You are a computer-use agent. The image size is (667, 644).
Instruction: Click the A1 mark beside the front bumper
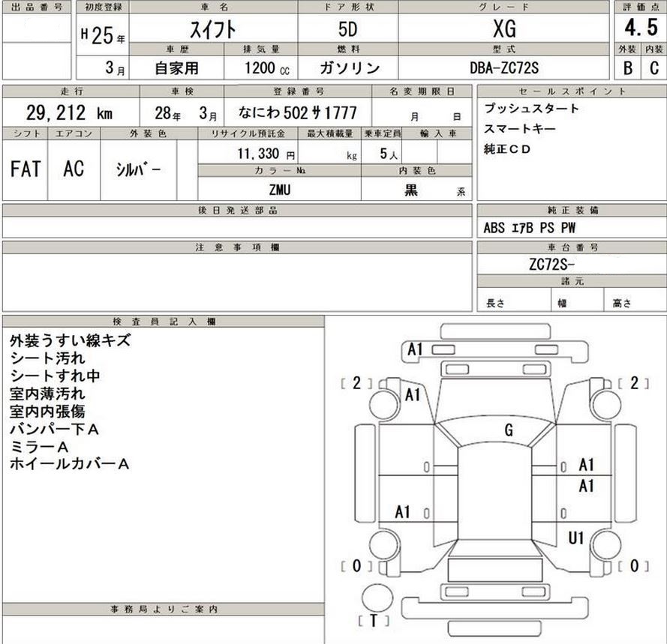click(x=416, y=349)
